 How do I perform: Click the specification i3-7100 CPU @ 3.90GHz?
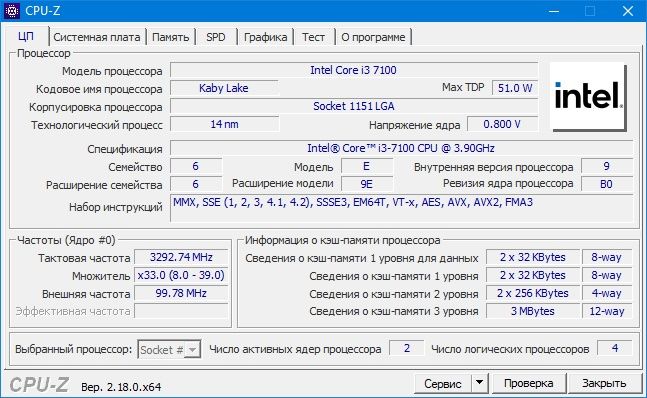[401, 148]
